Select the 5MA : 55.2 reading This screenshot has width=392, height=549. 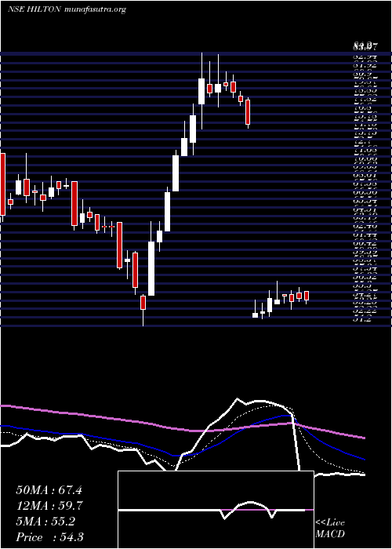click(45, 522)
